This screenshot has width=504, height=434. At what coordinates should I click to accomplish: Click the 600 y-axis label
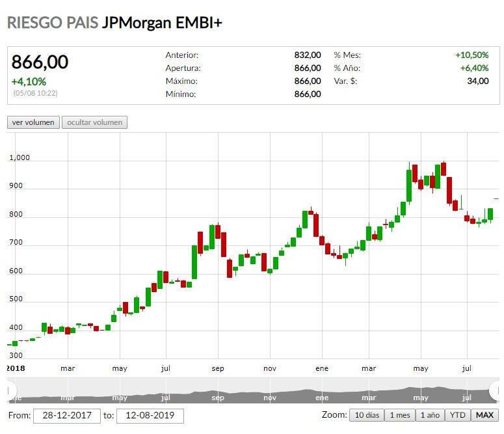click(16, 271)
